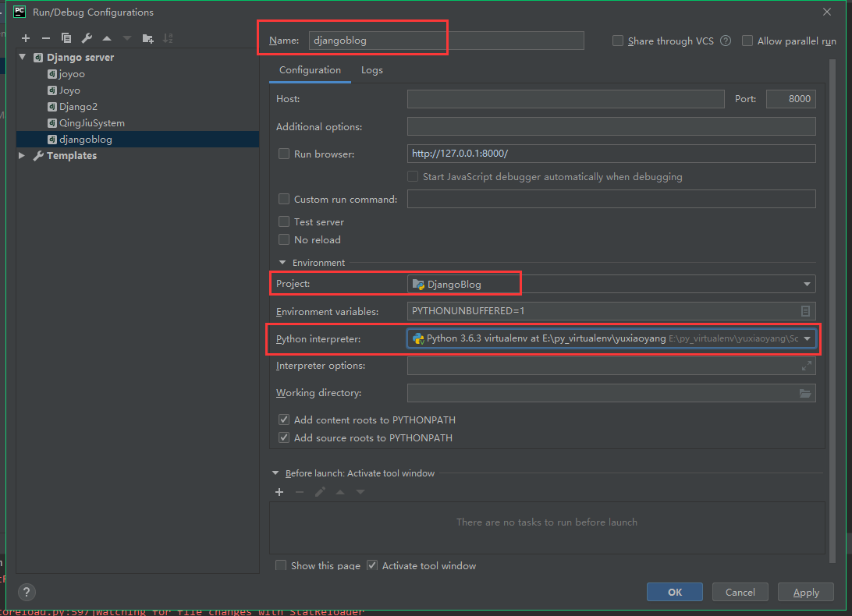Enable Share through VCS checkbox

coord(618,41)
